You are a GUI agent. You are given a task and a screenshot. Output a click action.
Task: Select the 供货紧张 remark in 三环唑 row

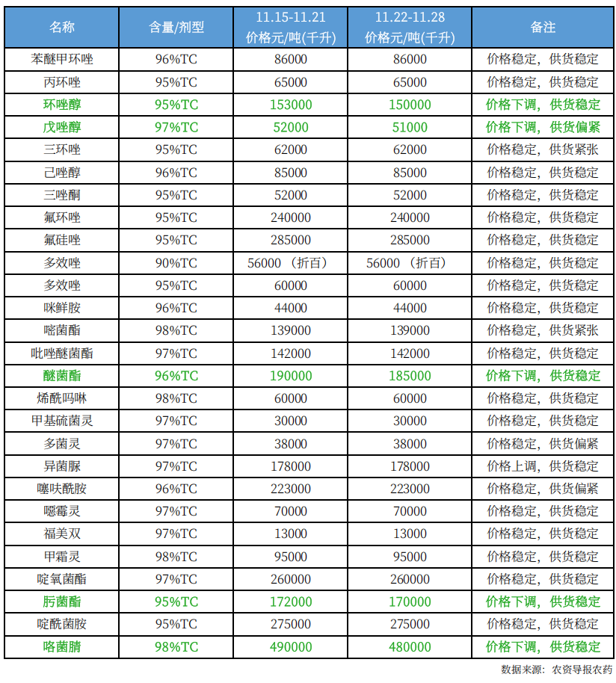(x=573, y=150)
